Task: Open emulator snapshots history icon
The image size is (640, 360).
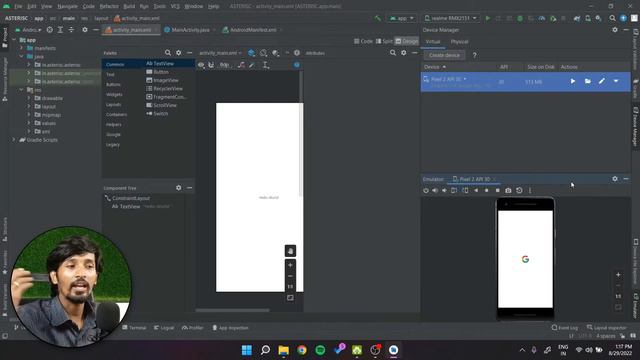Action: pyautogui.click(x=519, y=191)
